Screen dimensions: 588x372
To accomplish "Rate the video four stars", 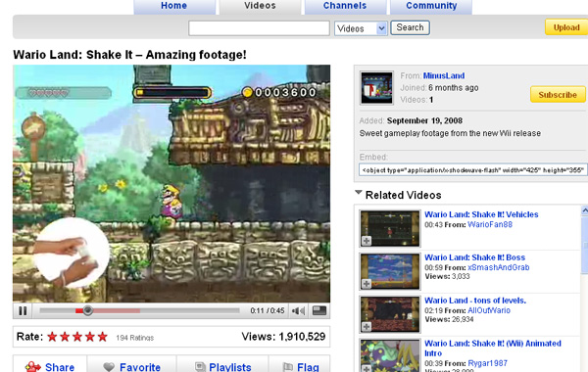I will 90,337.
